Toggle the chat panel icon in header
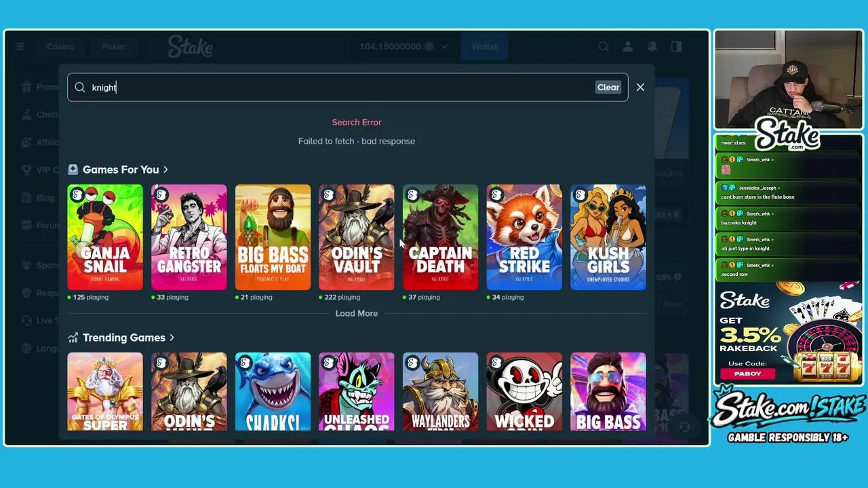868x488 pixels. 676,47
